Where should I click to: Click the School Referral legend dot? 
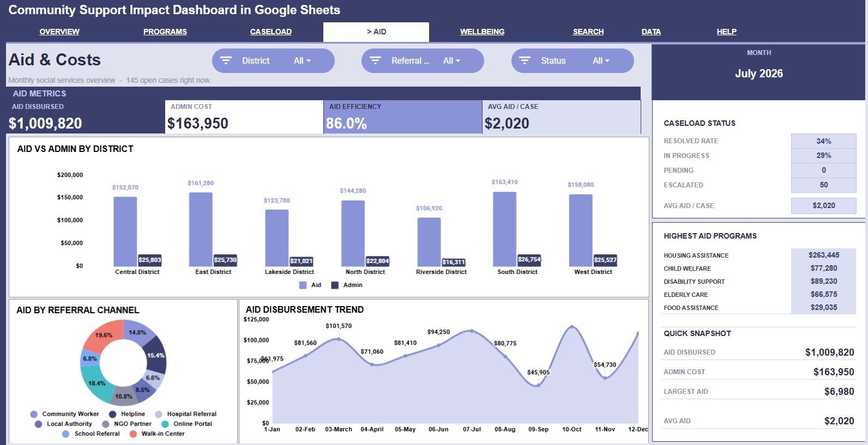[66, 434]
